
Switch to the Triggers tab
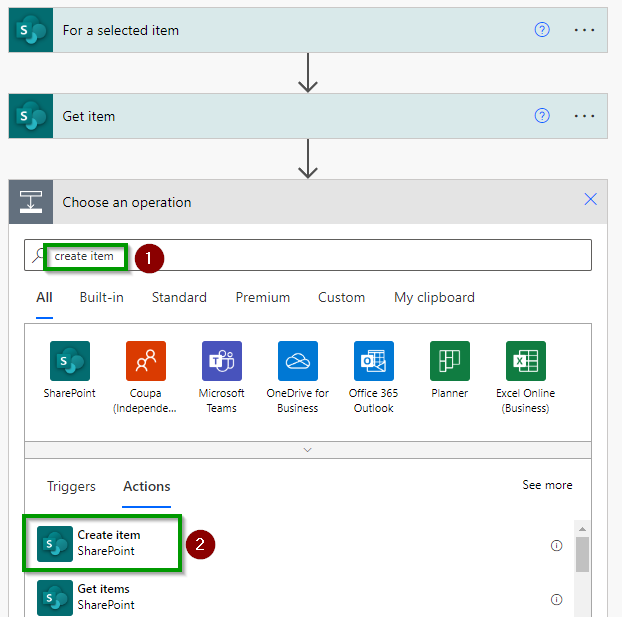[71, 486]
